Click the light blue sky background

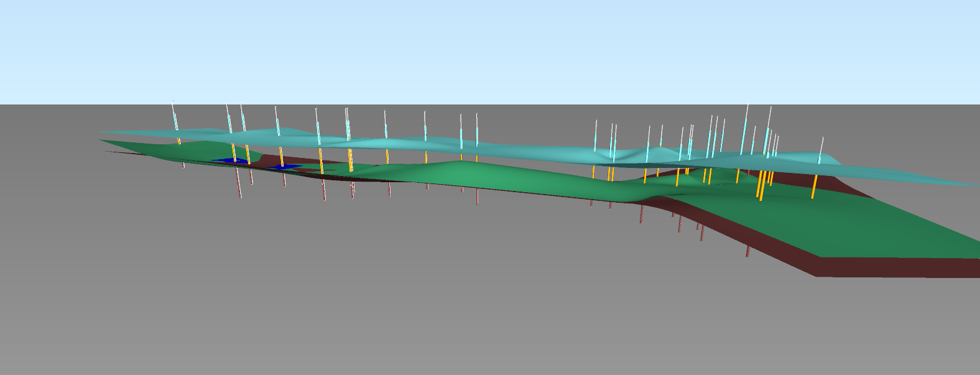490,50
